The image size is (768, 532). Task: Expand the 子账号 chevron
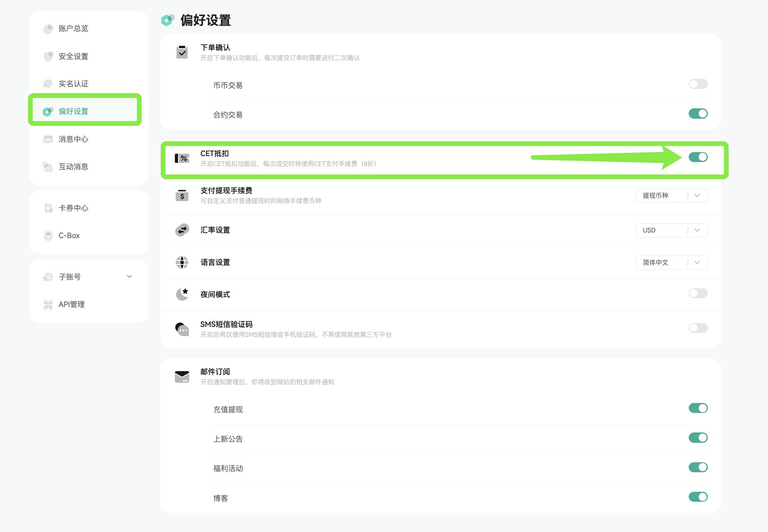click(x=129, y=276)
